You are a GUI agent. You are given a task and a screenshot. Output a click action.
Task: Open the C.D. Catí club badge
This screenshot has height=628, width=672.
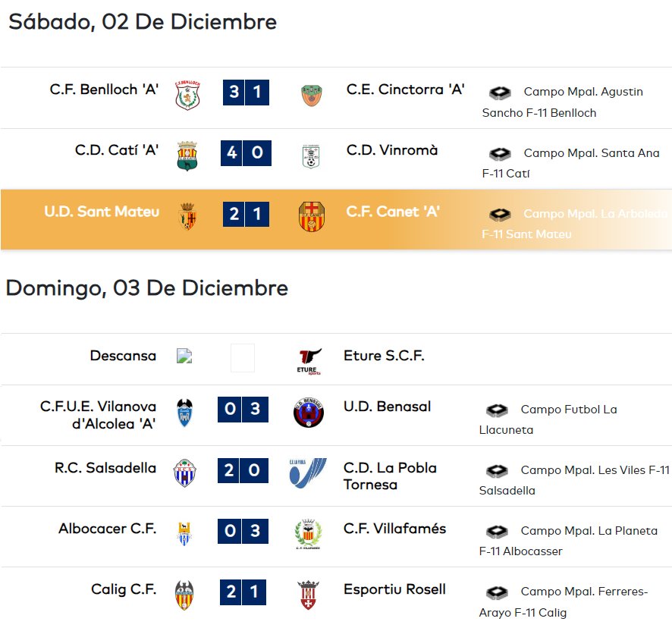[x=187, y=155]
